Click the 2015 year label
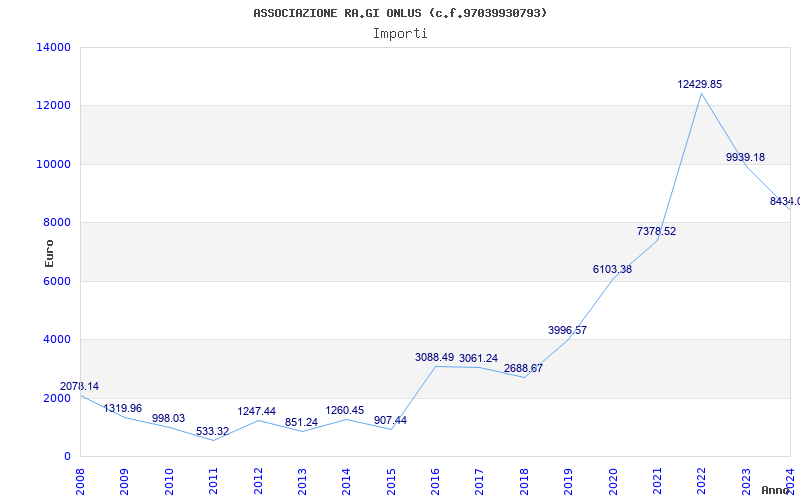Image resolution: width=800 pixels, height=500 pixels. [391, 481]
